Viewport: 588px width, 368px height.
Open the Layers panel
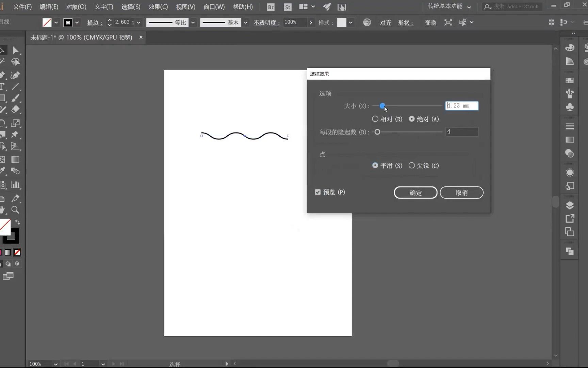pyautogui.click(x=570, y=205)
